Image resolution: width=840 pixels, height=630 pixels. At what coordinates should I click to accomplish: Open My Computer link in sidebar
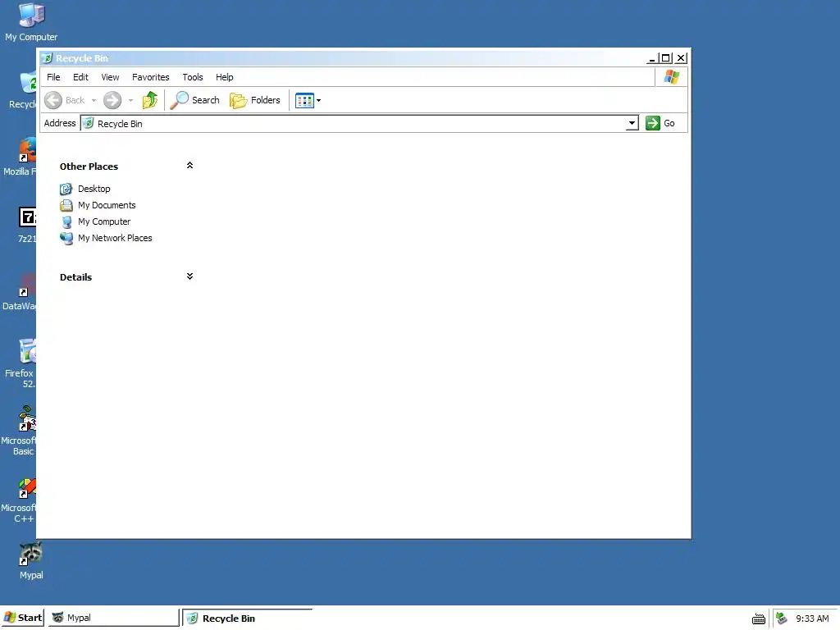click(x=104, y=221)
